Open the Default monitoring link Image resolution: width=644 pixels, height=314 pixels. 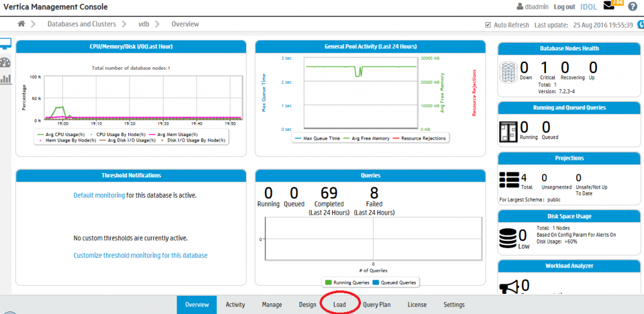tap(99, 196)
